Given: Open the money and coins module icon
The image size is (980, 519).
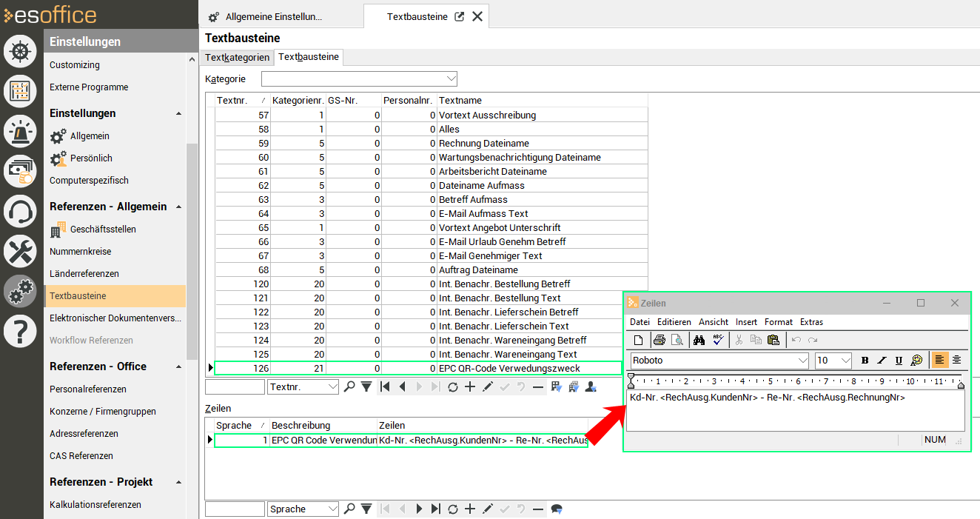Looking at the screenshot, I should (20, 171).
